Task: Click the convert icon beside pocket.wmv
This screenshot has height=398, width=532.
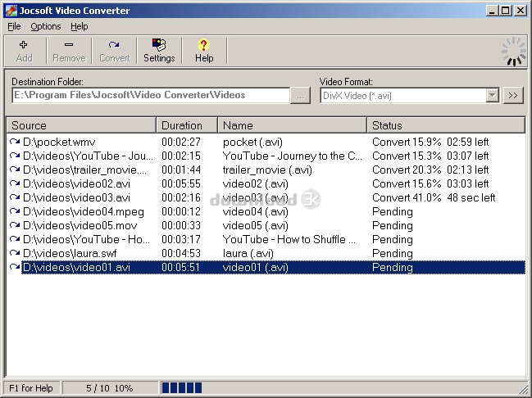Action: tap(15, 142)
